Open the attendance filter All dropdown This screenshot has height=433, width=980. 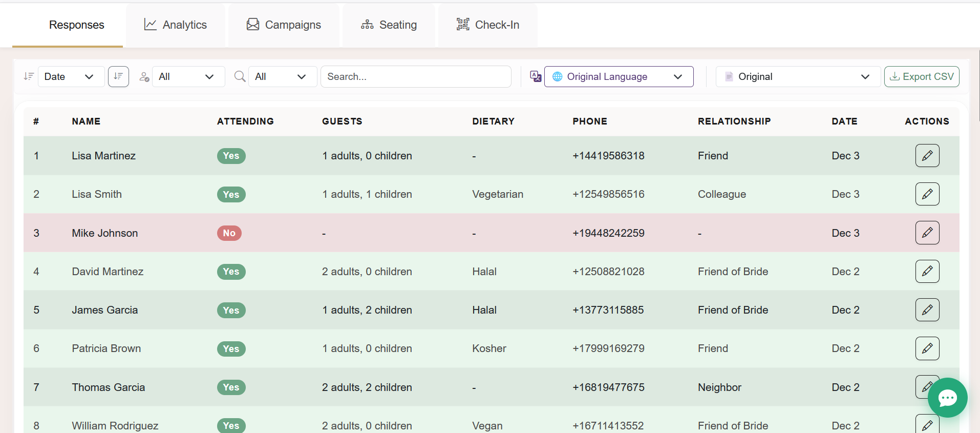(188, 76)
